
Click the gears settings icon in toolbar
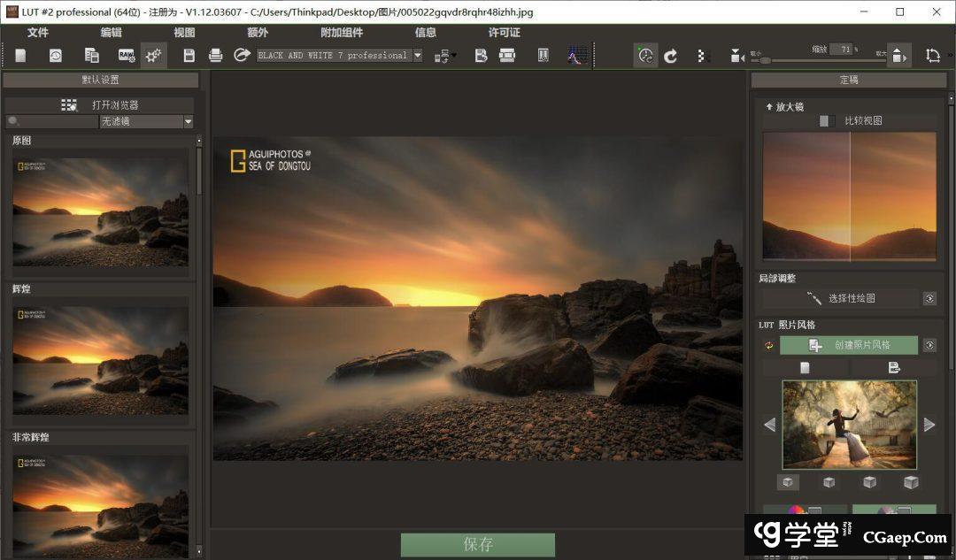pyautogui.click(x=154, y=56)
